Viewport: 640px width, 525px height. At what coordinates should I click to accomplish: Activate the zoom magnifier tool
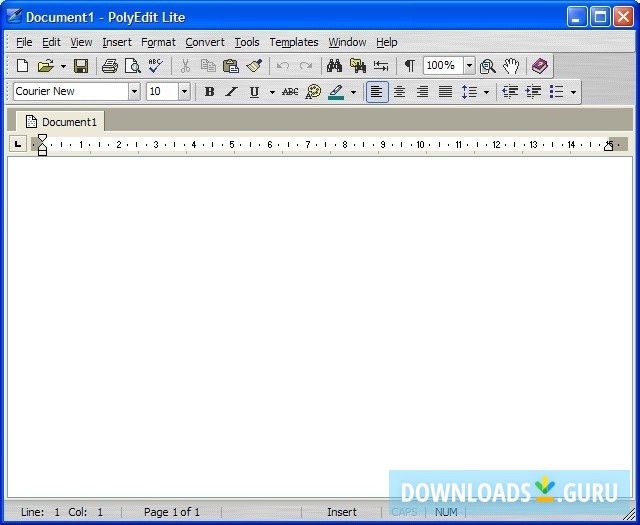(488, 66)
